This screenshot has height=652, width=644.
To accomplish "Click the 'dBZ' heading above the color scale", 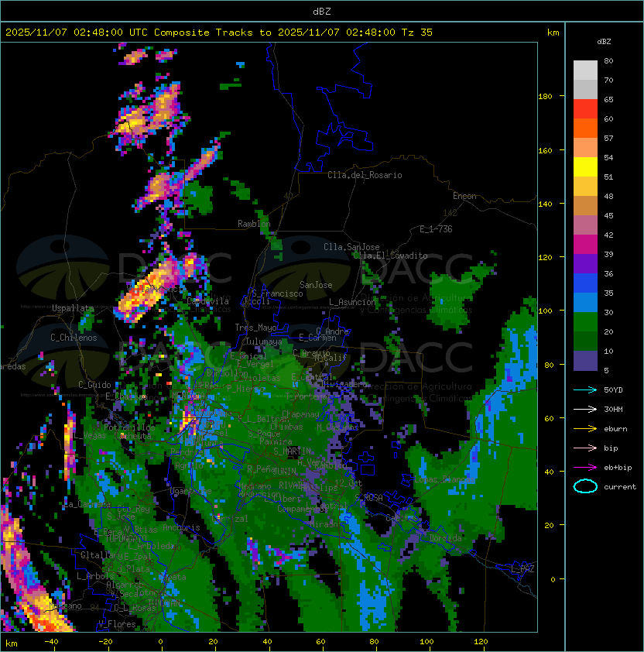I will point(604,42).
